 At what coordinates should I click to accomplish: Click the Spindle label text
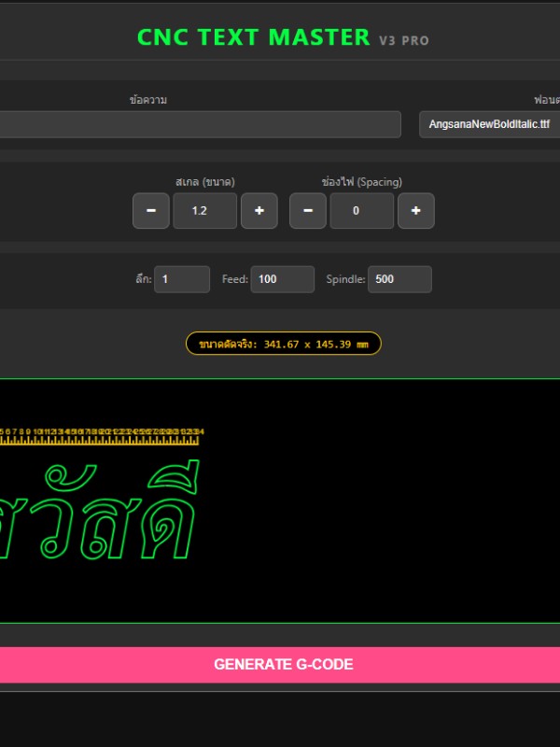pos(345,279)
